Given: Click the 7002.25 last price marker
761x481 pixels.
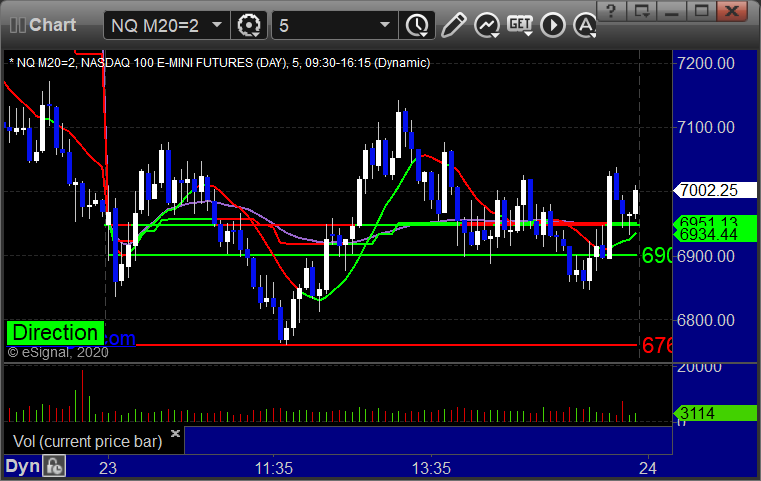Looking at the screenshot, I should [714, 190].
